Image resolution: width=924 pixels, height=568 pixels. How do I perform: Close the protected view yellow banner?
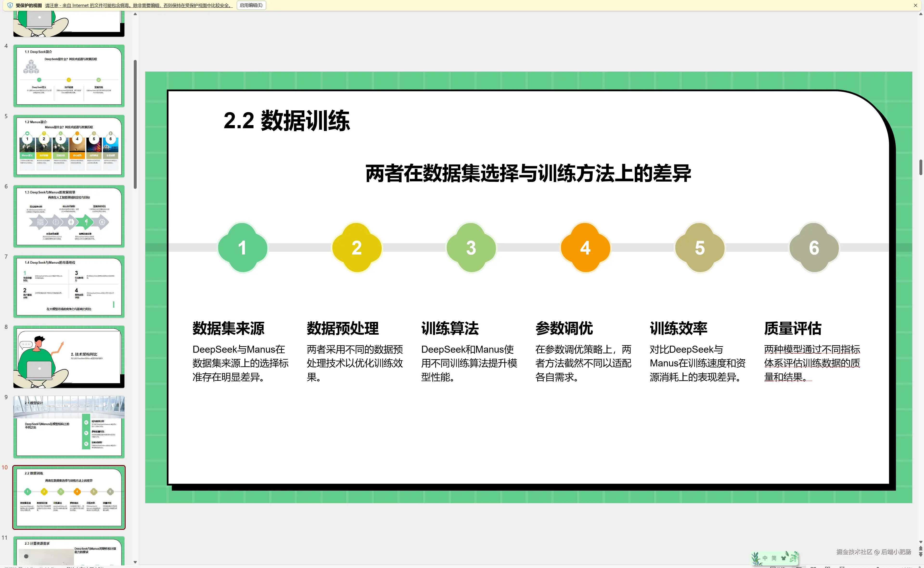pyautogui.click(x=915, y=5)
